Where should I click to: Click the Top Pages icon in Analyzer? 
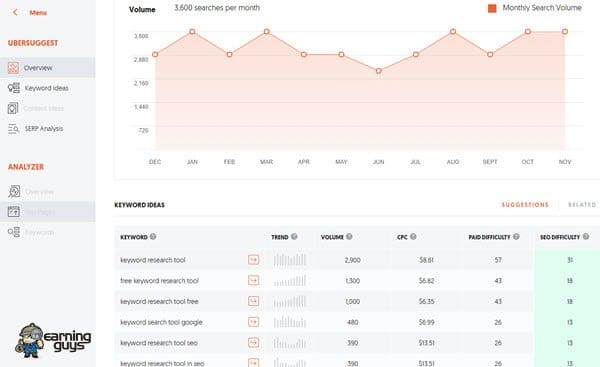pos(14,212)
